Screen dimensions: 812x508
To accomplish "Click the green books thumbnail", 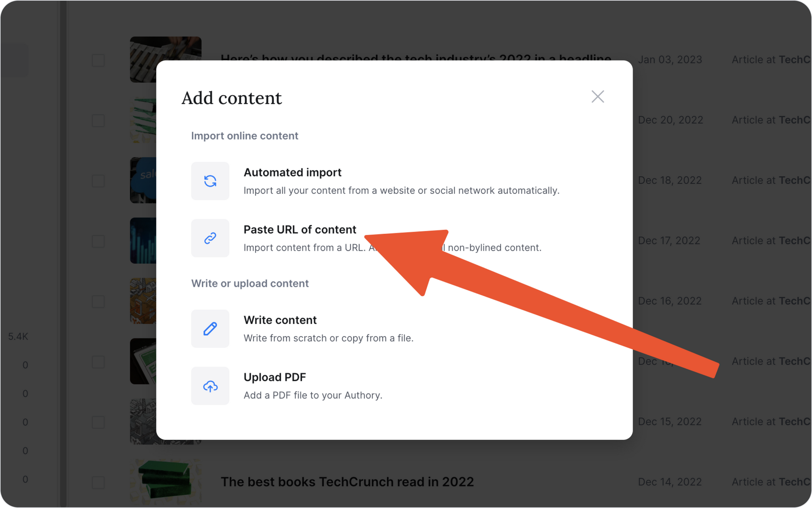I will (x=166, y=482).
